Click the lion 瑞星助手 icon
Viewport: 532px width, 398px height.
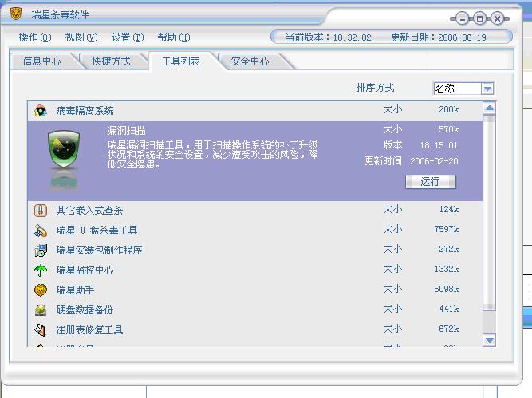point(41,290)
